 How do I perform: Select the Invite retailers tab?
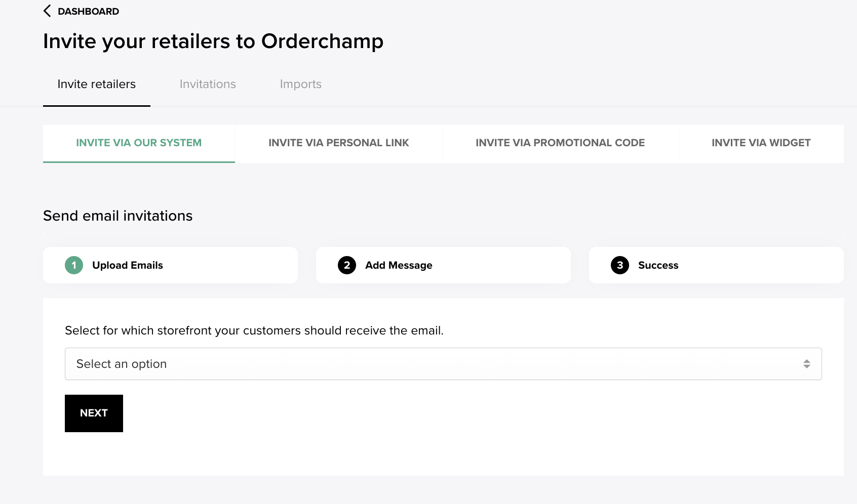click(97, 84)
